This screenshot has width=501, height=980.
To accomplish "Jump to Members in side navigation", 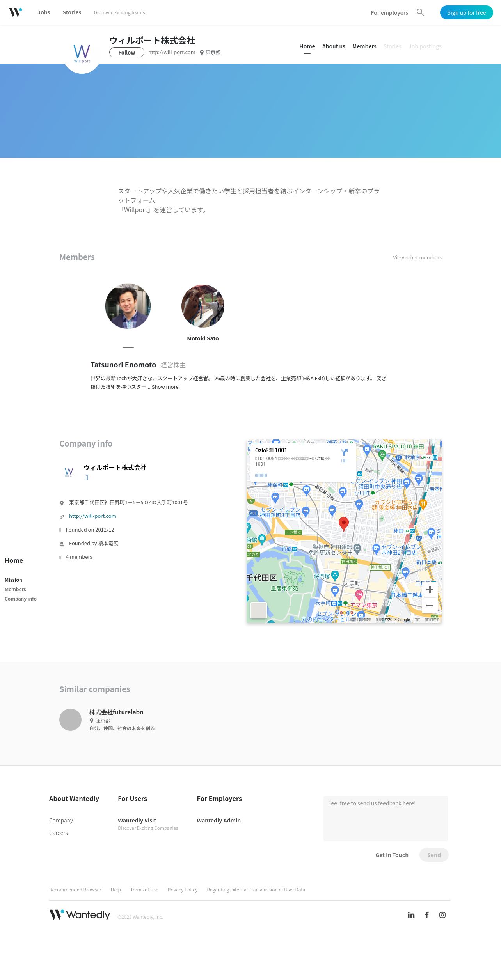I will 15,589.
